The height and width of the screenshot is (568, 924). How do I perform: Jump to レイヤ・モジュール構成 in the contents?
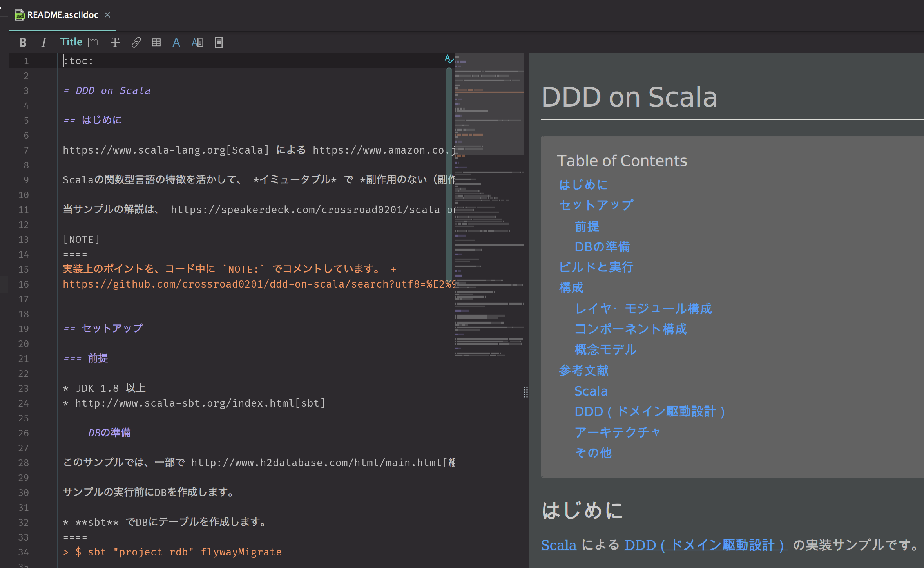click(x=643, y=309)
